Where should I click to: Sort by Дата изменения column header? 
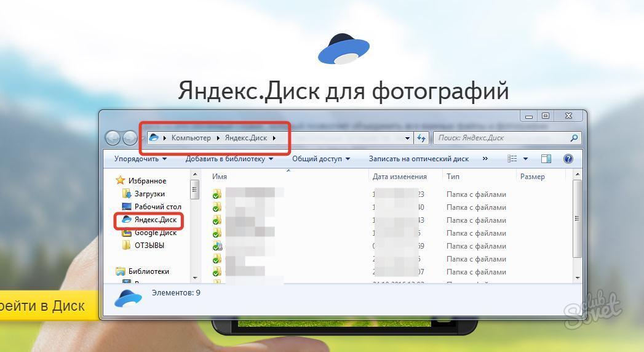tap(399, 177)
